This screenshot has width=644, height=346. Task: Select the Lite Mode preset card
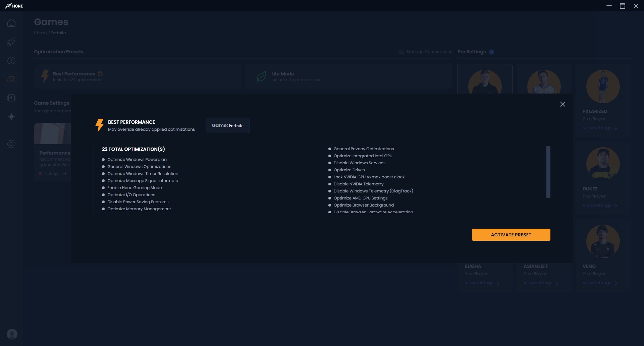[348, 76]
